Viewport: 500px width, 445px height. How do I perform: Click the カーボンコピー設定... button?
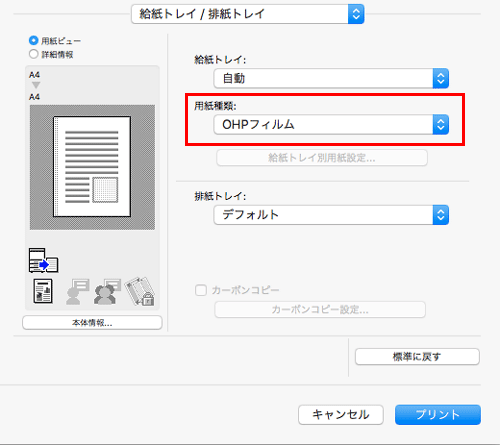320,310
